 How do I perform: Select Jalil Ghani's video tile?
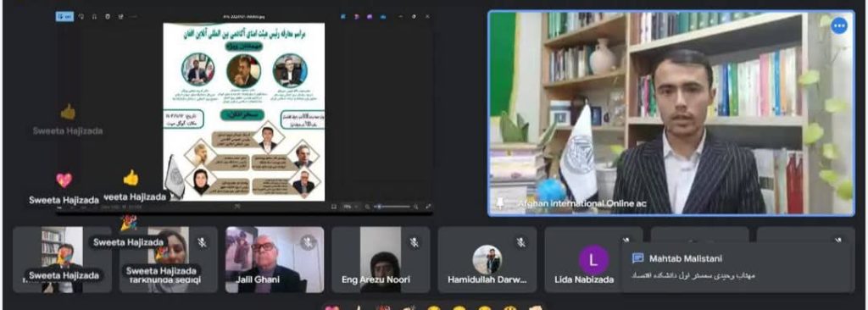pyautogui.click(x=275, y=260)
